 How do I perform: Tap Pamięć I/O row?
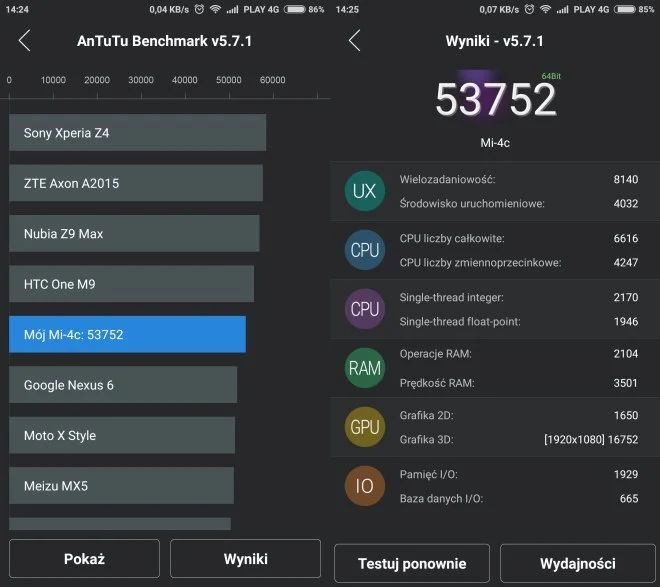[x=519, y=474]
